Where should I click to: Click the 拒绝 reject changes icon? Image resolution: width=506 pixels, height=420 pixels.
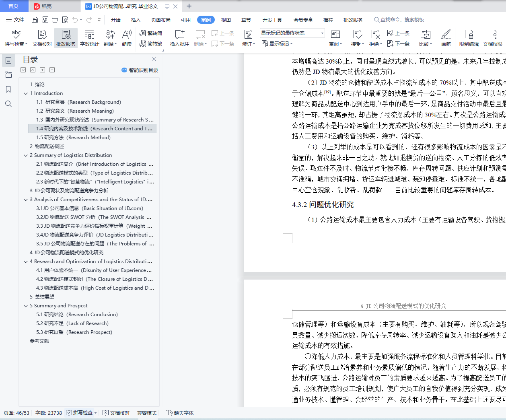[375, 38]
